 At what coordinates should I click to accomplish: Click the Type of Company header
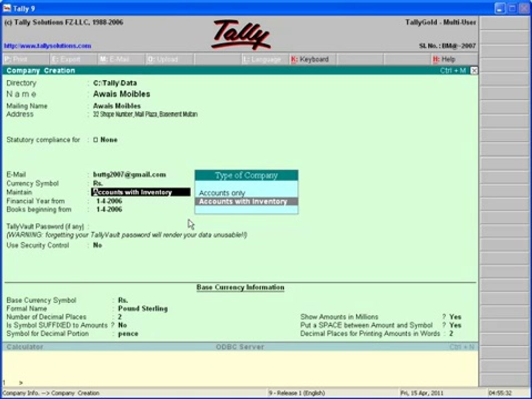(x=246, y=176)
